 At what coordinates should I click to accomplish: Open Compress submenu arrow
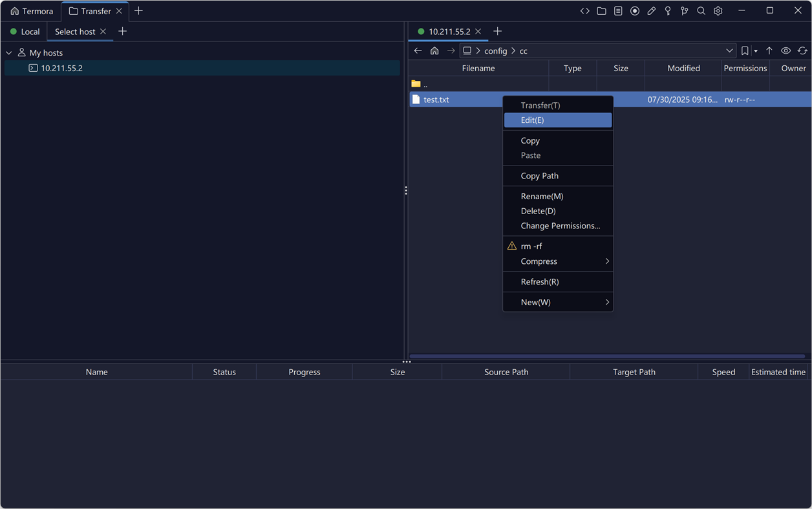(x=607, y=261)
